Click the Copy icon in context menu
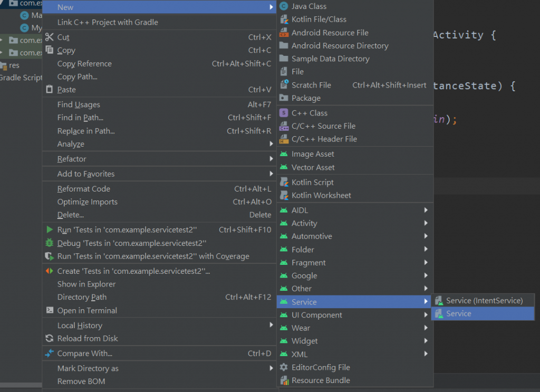Image resolution: width=540 pixels, height=392 pixels. [50, 50]
